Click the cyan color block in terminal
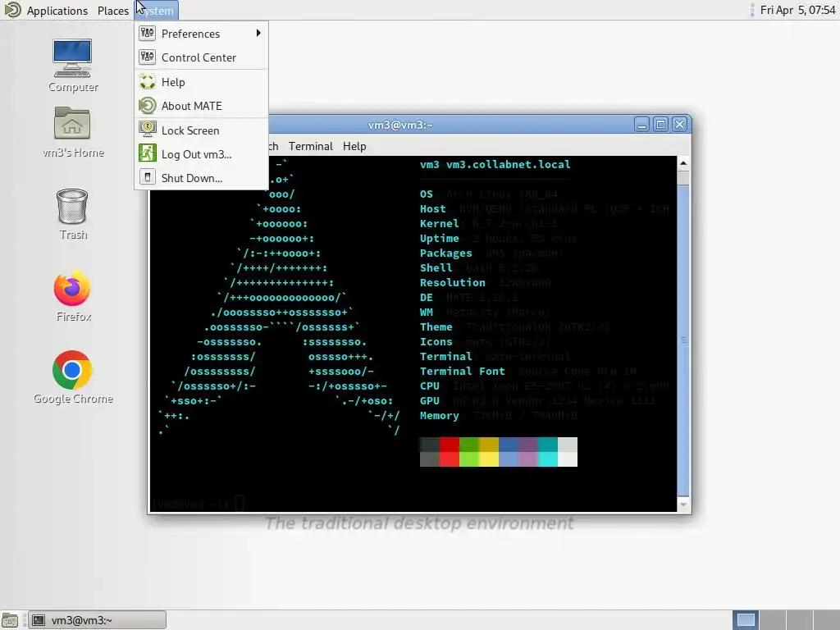Image resolution: width=840 pixels, height=630 pixels. 547,452
